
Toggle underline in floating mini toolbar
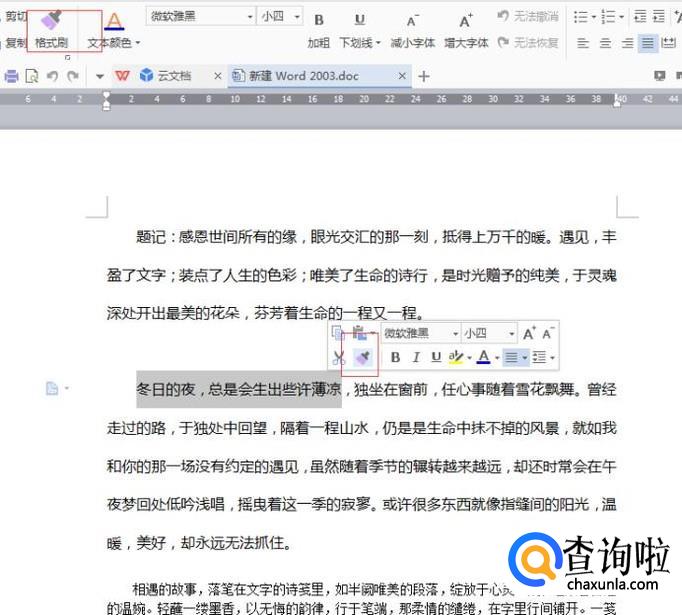click(436, 358)
